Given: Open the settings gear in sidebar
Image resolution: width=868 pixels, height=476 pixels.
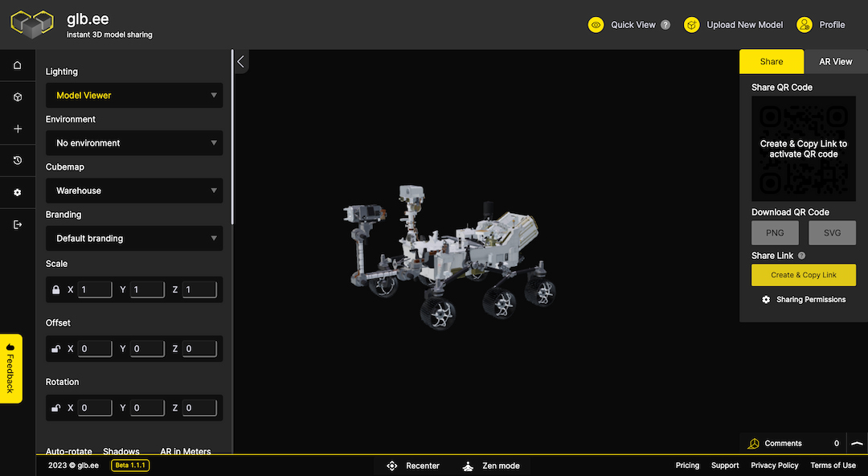Looking at the screenshot, I should point(18,193).
